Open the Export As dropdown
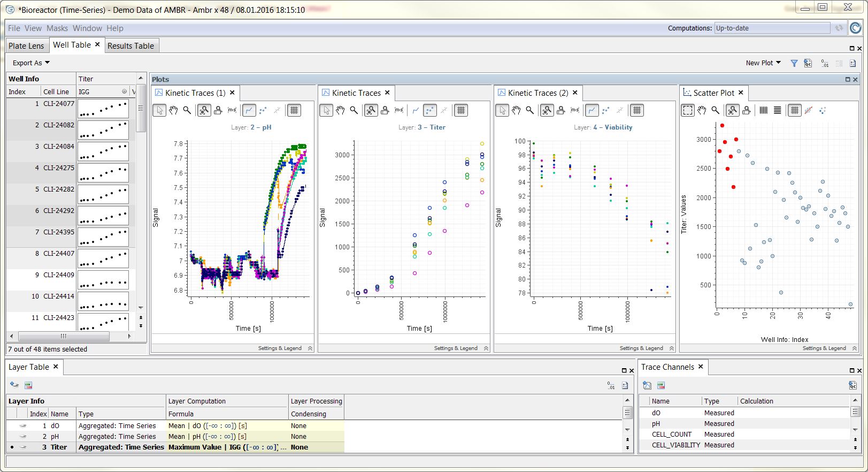 click(x=31, y=63)
